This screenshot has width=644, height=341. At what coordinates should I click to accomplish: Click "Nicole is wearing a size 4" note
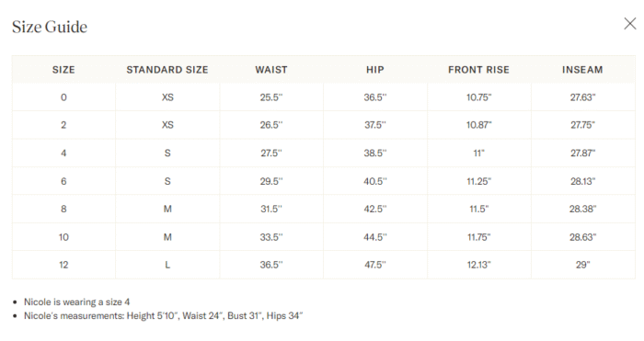tap(76, 302)
